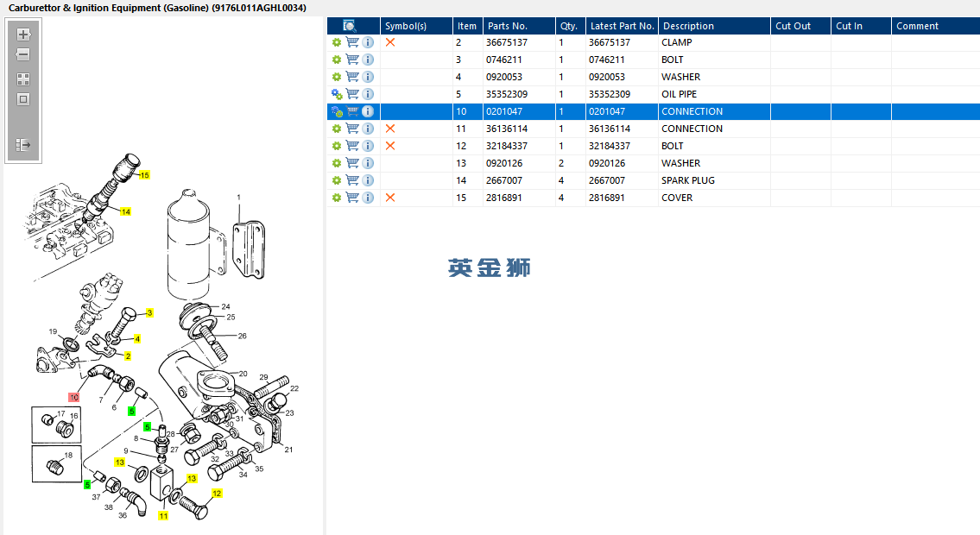
Task: Click gear icon for SPARK PLUG row
Action: pos(337,180)
